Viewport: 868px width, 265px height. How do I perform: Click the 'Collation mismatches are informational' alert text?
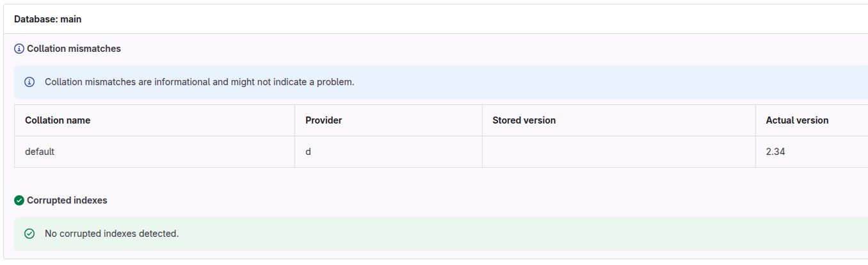click(x=199, y=82)
